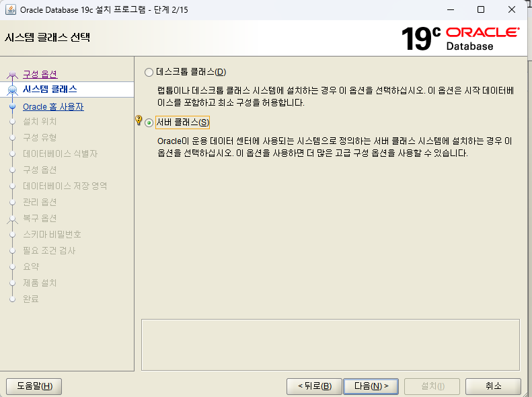This screenshot has width=532, height=397.
Task: Click 데이터베이스 저장 영역 step
Action: click(x=65, y=186)
